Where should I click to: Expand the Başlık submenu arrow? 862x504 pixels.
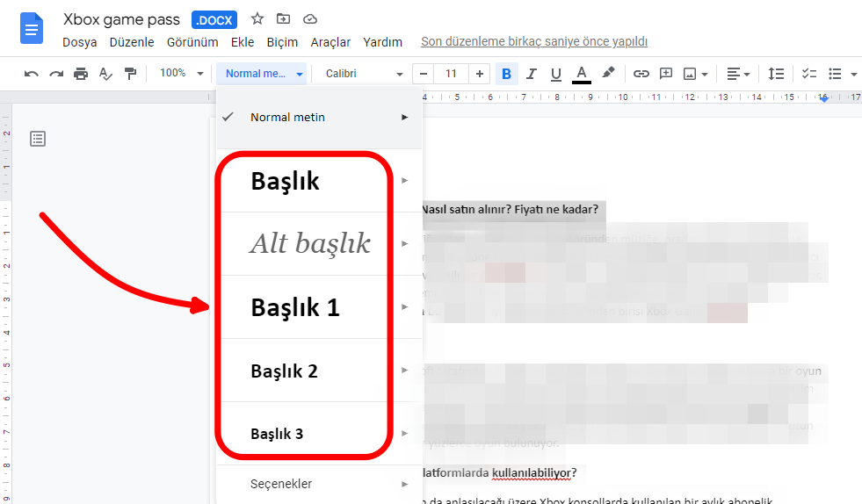click(x=405, y=180)
